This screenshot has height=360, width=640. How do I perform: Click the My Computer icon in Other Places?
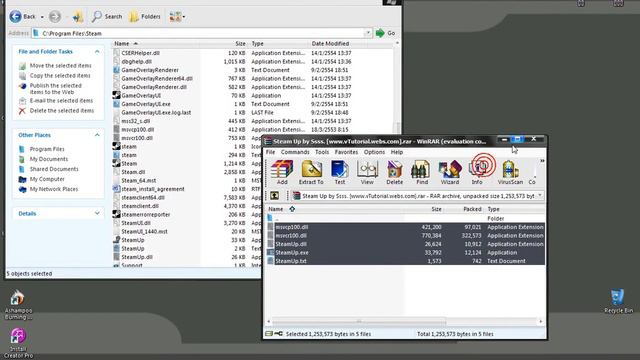[x=22, y=179]
